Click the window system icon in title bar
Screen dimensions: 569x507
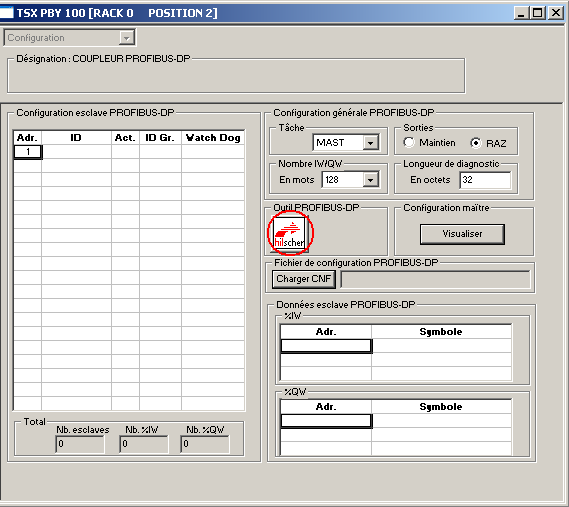click(x=6, y=13)
